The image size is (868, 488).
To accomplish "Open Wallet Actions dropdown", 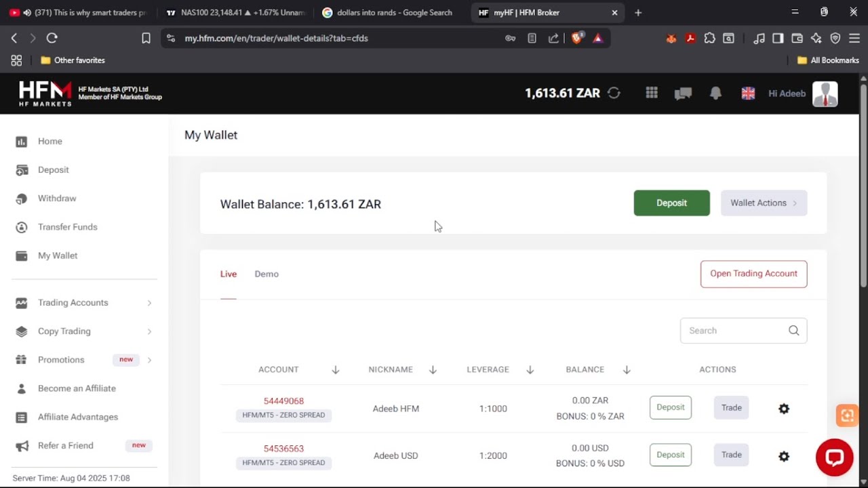I will [x=764, y=203].
